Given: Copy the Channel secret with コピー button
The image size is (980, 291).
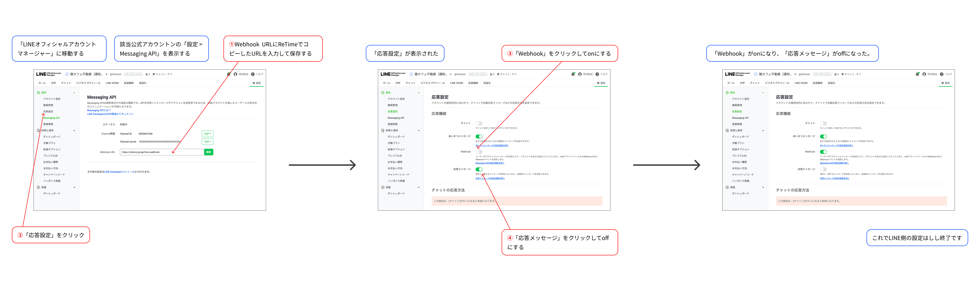Looking at the screenshot, I should point(207,142).
